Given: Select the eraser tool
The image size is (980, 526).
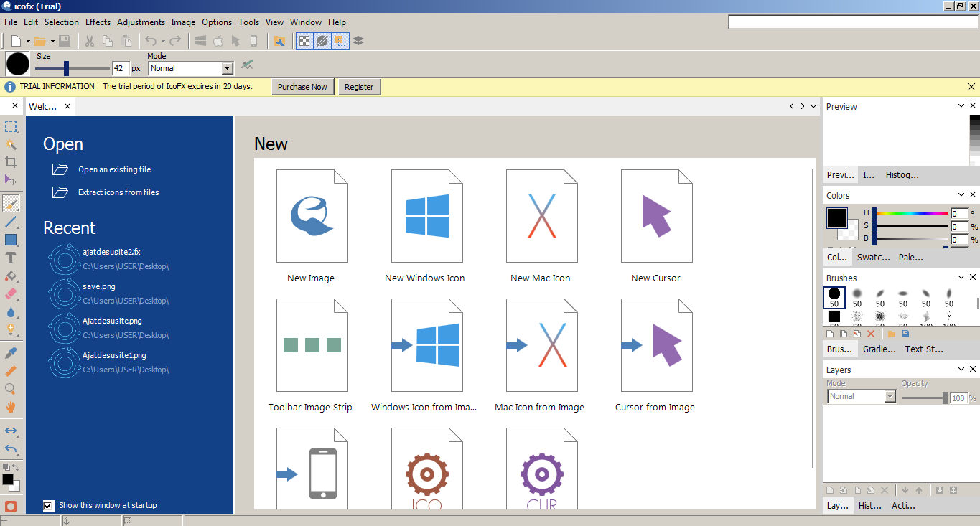Looking at the screenshot, I should pos(11,293).
